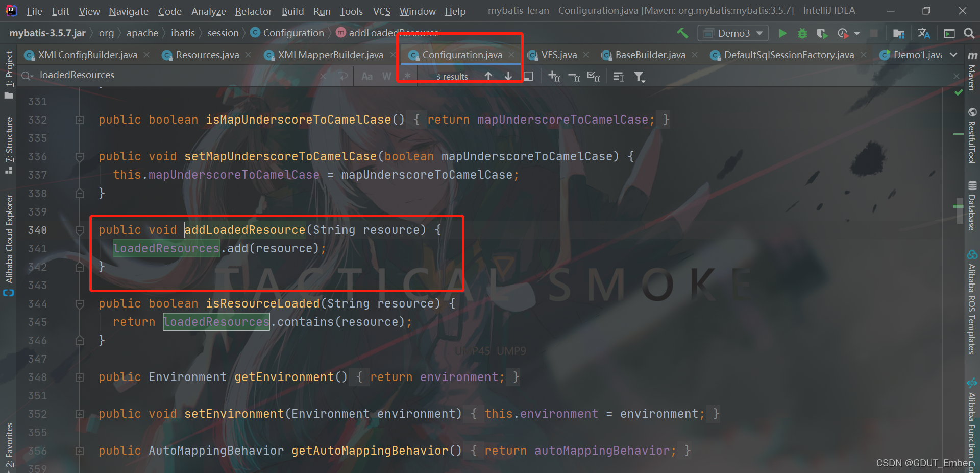Expand the folded isMapUnderscoreToCamelCase method
Screen dimensions: 980x473
click(80, 120)
